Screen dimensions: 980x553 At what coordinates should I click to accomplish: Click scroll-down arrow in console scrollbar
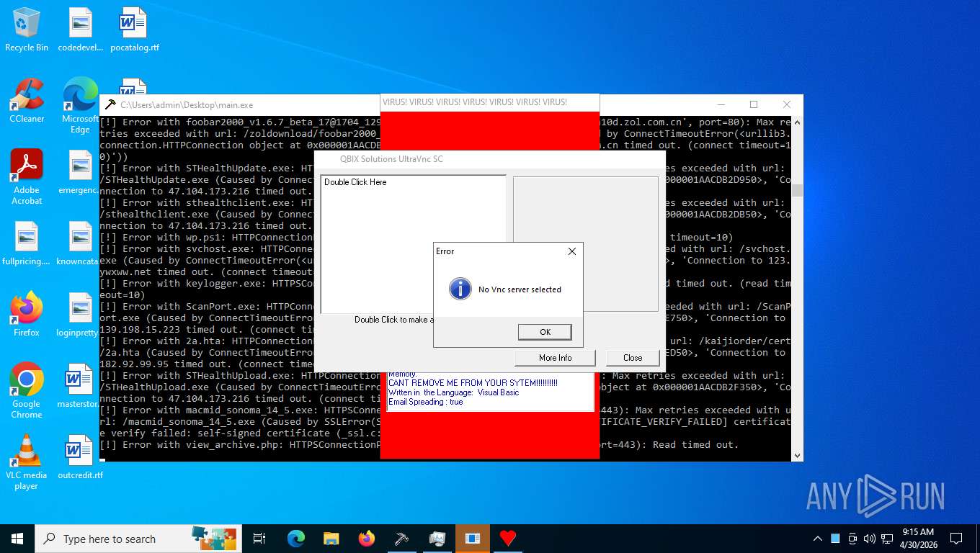pyautogui.click(x=797, y=456)
